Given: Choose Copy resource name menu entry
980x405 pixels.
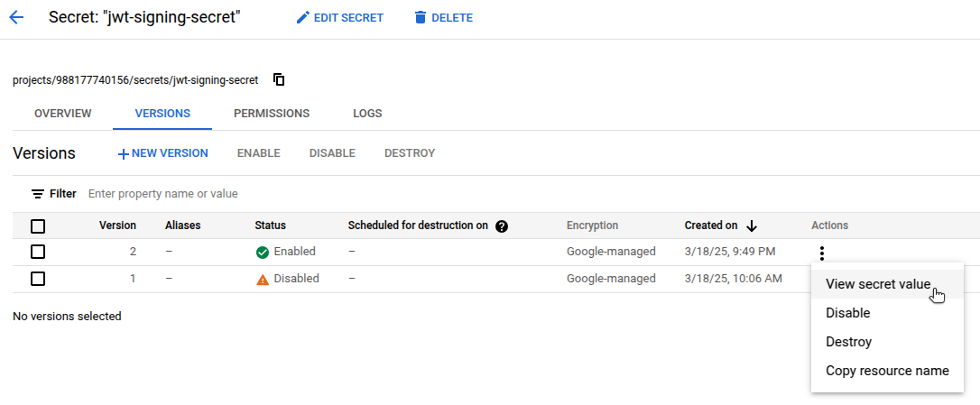Looking at the screenshot, I should pos(886,371).
